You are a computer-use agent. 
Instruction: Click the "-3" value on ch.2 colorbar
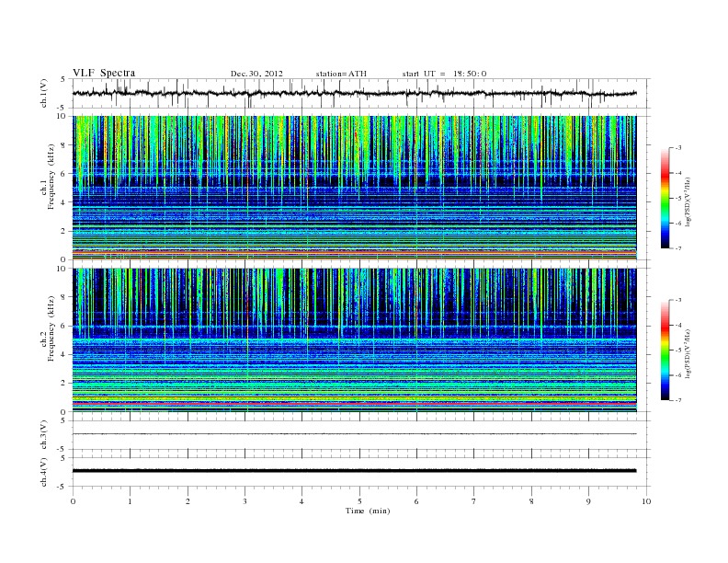678,301
